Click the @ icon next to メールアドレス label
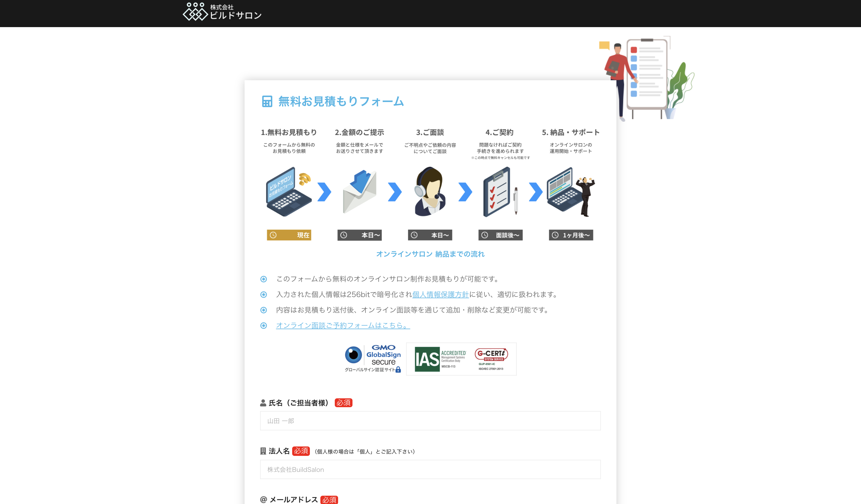 click(x=263, y=500)
